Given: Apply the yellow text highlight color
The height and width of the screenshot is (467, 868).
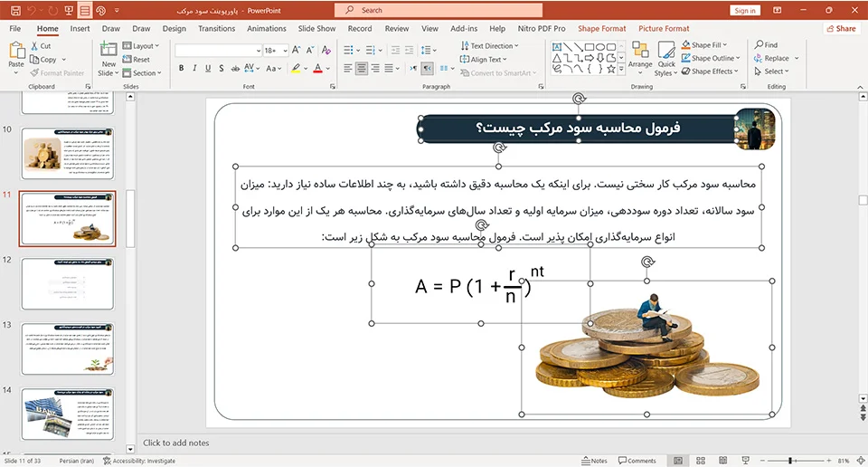Looking at the screenshot, I should [297, 68].
